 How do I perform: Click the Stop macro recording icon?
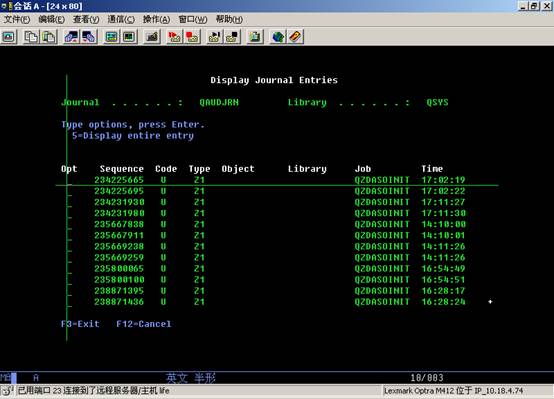click(x=192, y=37)
